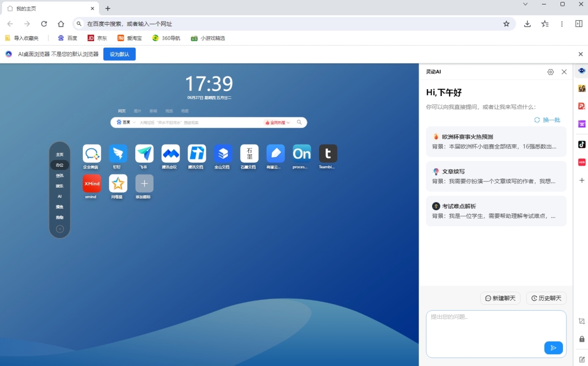Image resolution: width=588 pixels, height=366 pixels.
Task: Open the 钉钉 DingTalk shortcut
Action: click(x=118, y=154)
